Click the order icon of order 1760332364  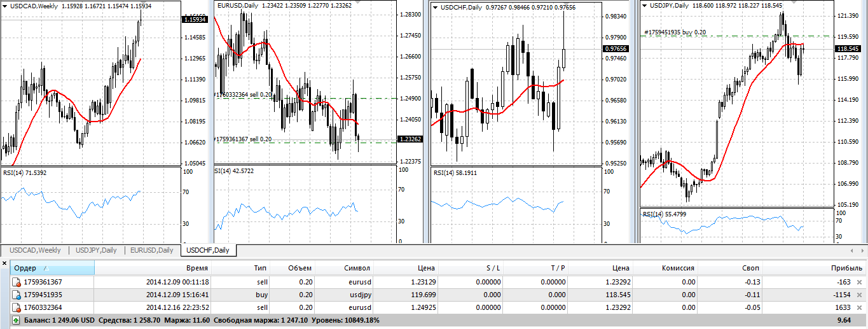(x=16, y=307)
